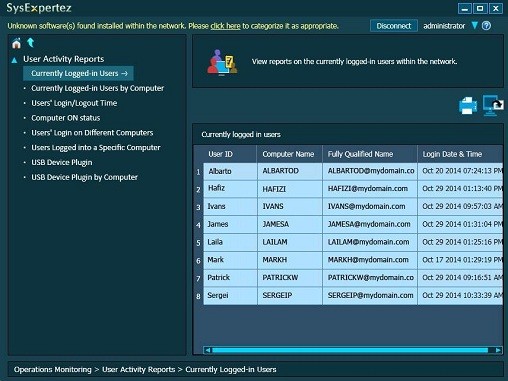Click computer name JAMESA
The image size is (508, 381).
coord(290,224)
